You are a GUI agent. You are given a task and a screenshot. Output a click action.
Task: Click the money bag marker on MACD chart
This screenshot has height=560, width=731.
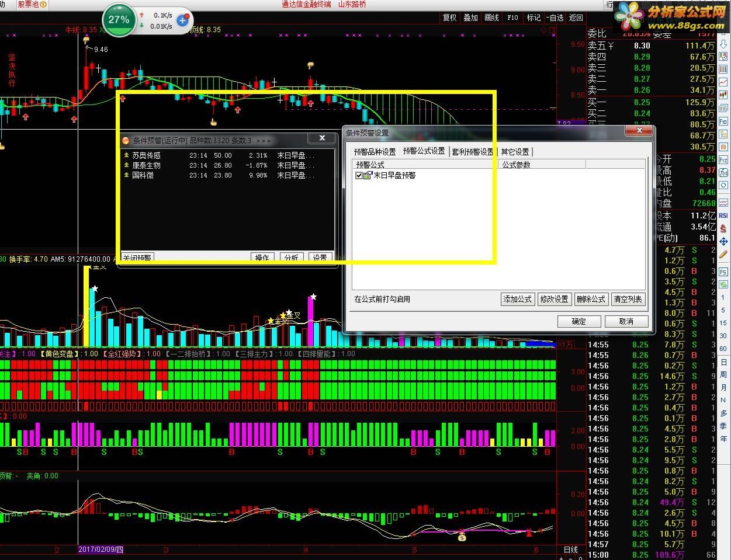point(462,537)
